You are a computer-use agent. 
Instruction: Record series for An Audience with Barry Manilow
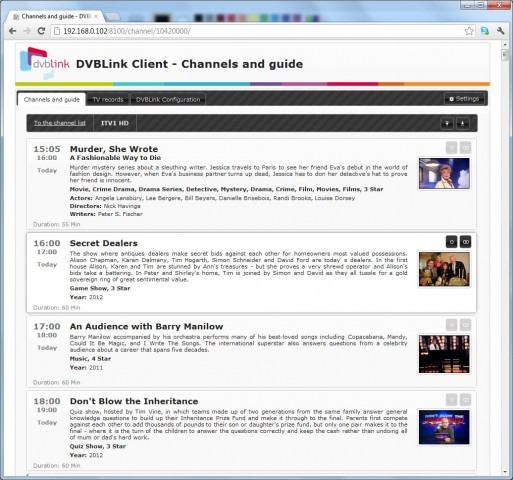pyautogui.click(x=465, y=325)
